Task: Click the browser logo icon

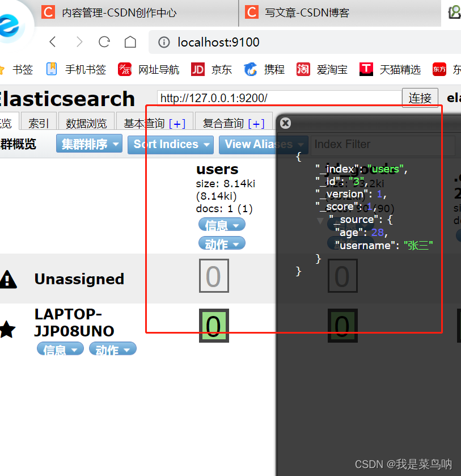Action: tap(9, 25)
